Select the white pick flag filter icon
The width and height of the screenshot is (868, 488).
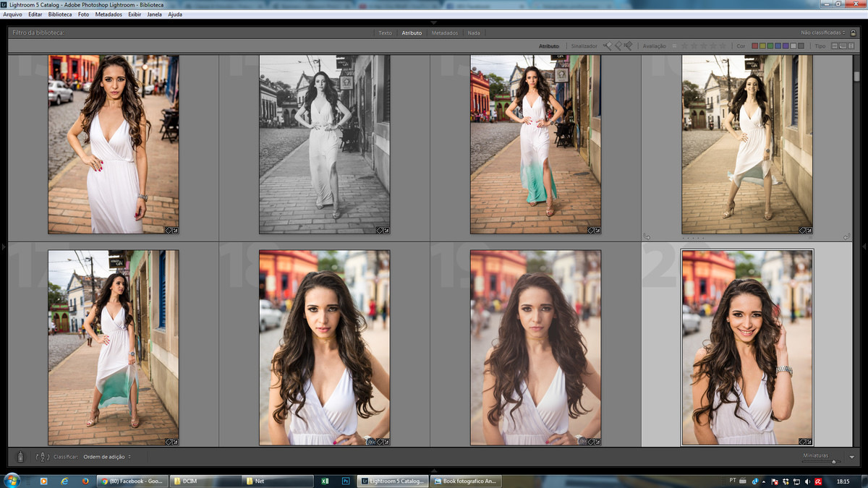tap(607, 45)
